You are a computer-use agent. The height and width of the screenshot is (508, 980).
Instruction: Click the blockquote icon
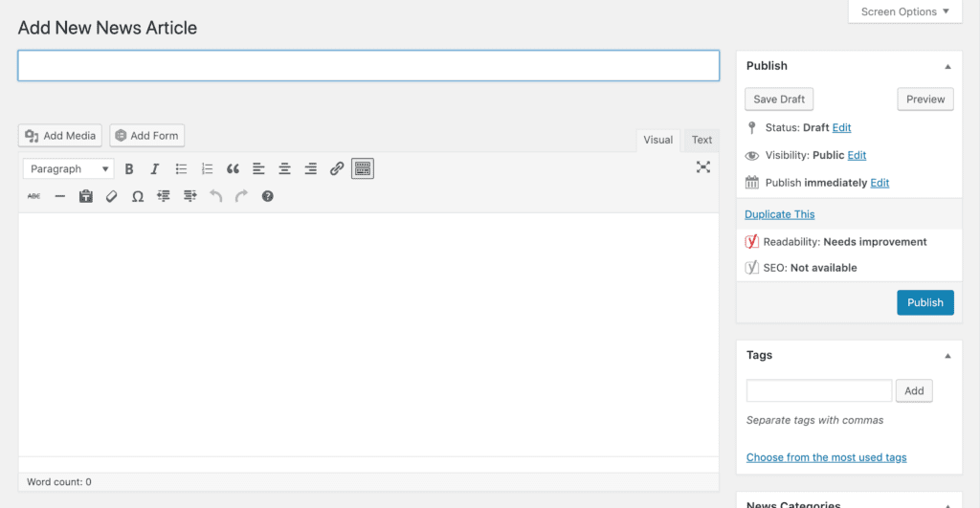tap(233, 169)
